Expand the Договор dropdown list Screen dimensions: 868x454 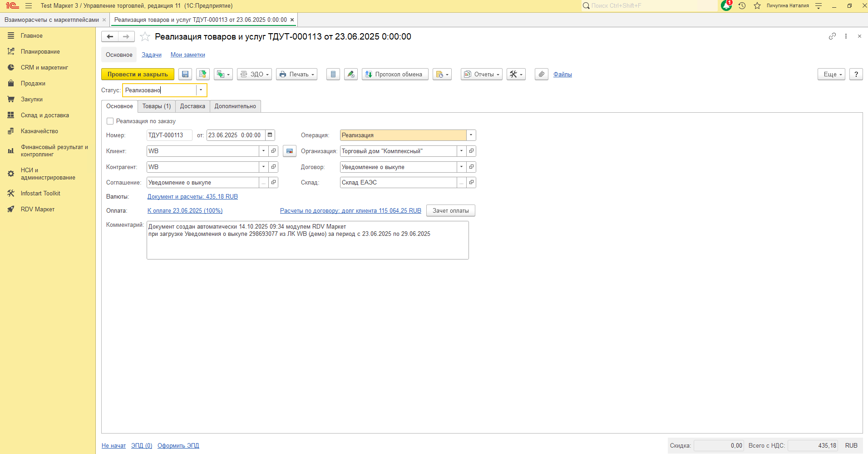(462, 167)
